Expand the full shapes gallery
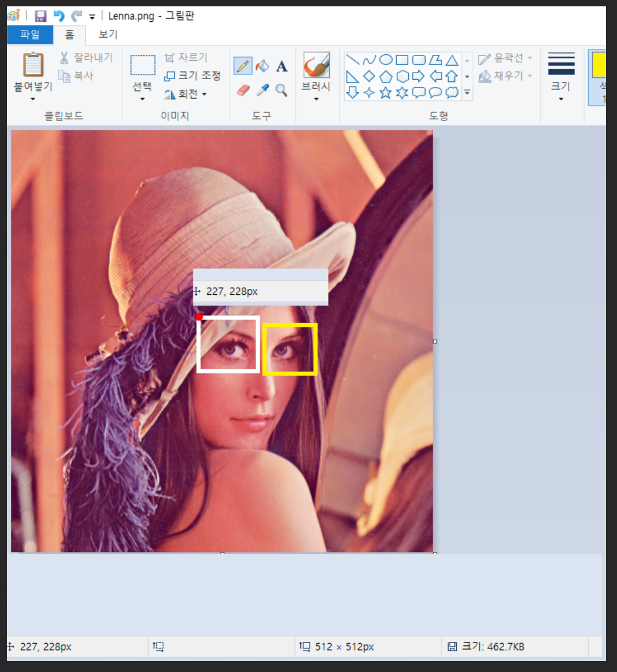The height and width of the screenshot is (672, 617). (467, 92)
